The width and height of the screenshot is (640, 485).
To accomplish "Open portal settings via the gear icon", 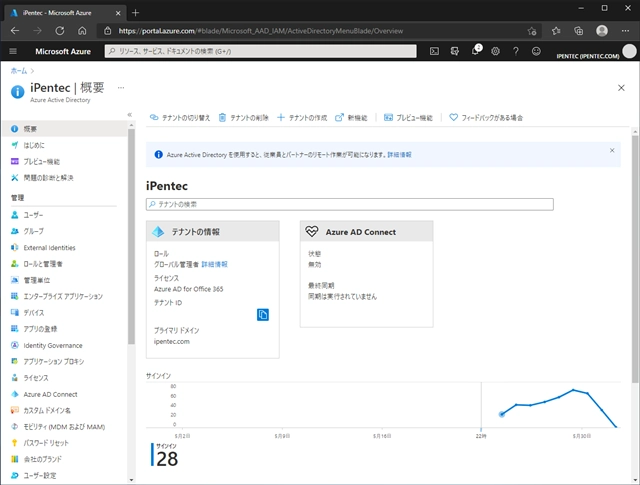I will click(496, 51).
